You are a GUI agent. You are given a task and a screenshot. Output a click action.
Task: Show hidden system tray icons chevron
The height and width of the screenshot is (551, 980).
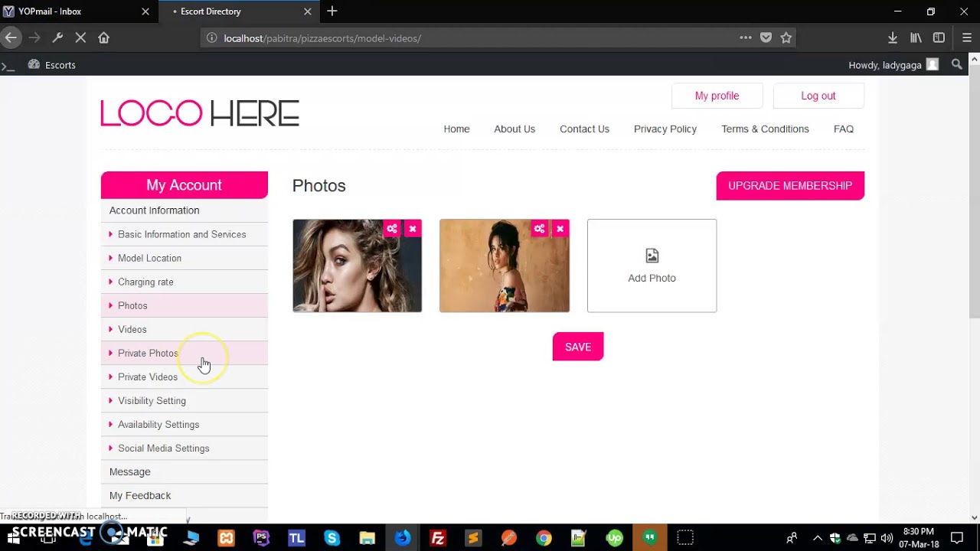tap(817, 538)
